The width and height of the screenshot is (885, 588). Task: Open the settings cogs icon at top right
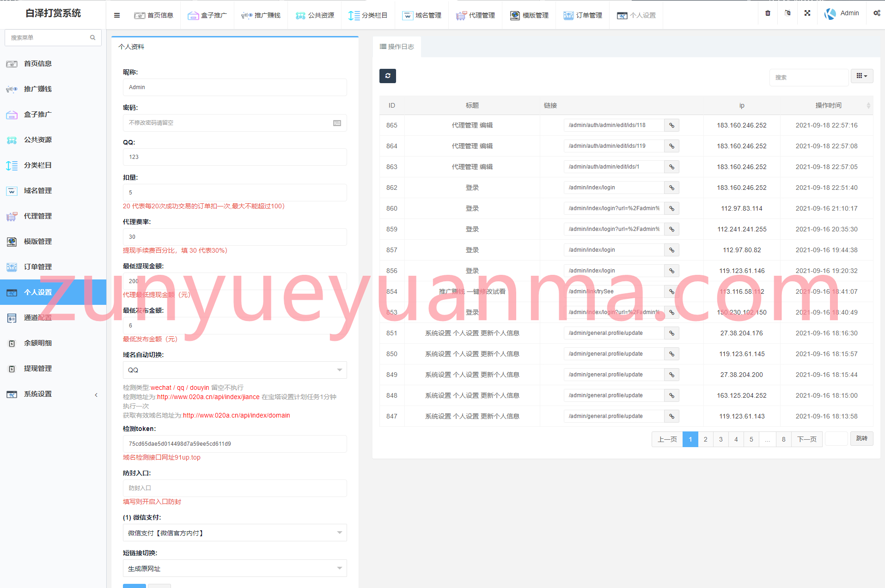pos(877,13)
